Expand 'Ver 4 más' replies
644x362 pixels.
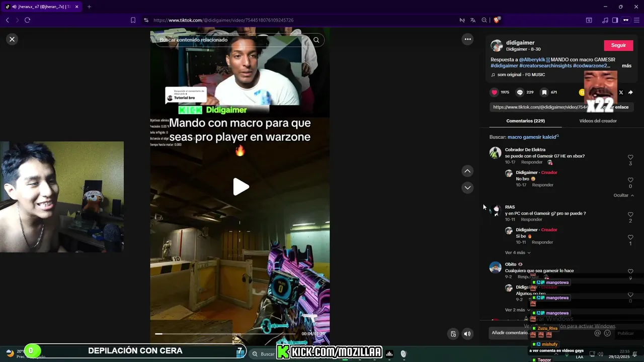[518, 253]
